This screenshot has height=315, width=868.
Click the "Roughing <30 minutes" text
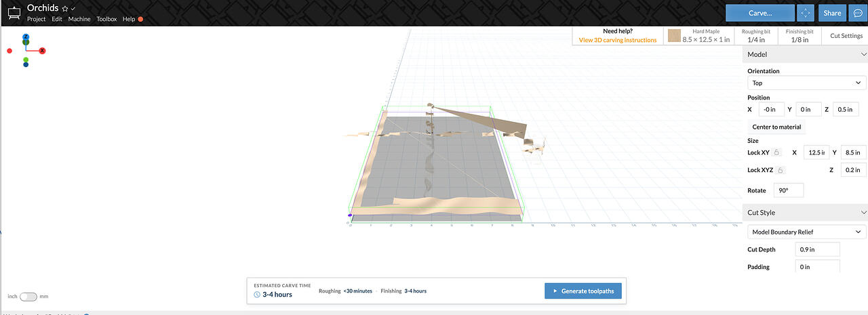click(x=345, y=291)
